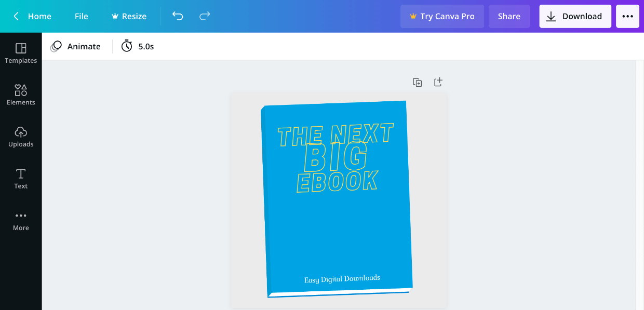644x310 pixels.
Task: Open the Elements panel
Action: [x=21, y=95]
